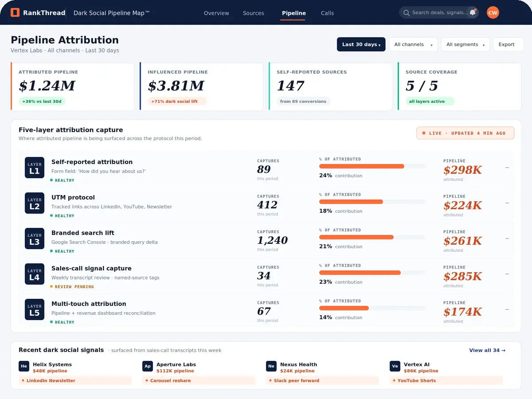Click the Sales-call 23% contribution bar
This screenshot has height=399, width=532.
(372, 273)
